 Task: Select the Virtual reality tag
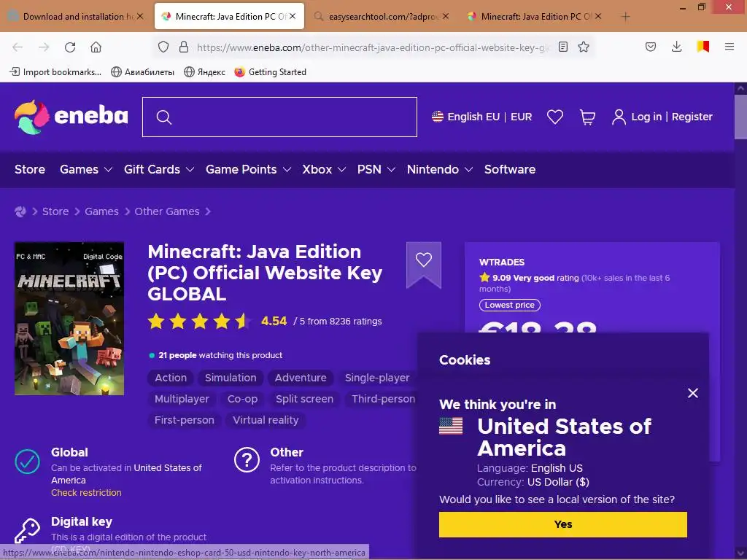(266, 420)
